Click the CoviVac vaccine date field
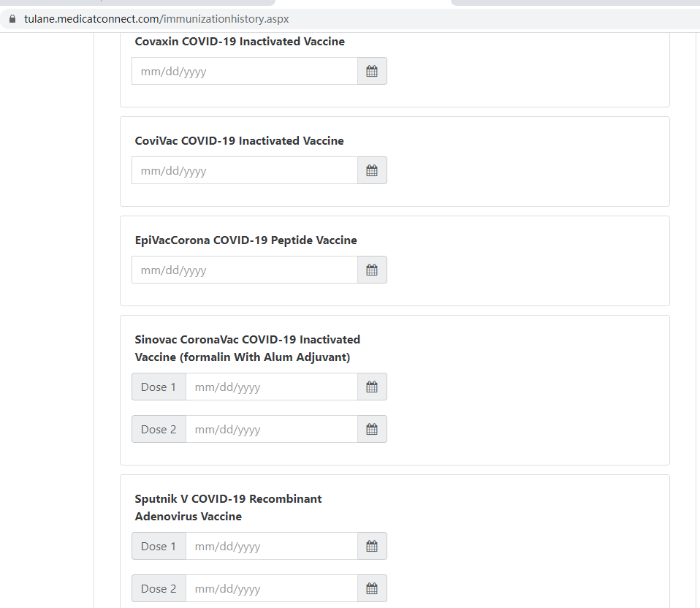The height and width of the screenshot is (608, 700). (x=245, y=170)
